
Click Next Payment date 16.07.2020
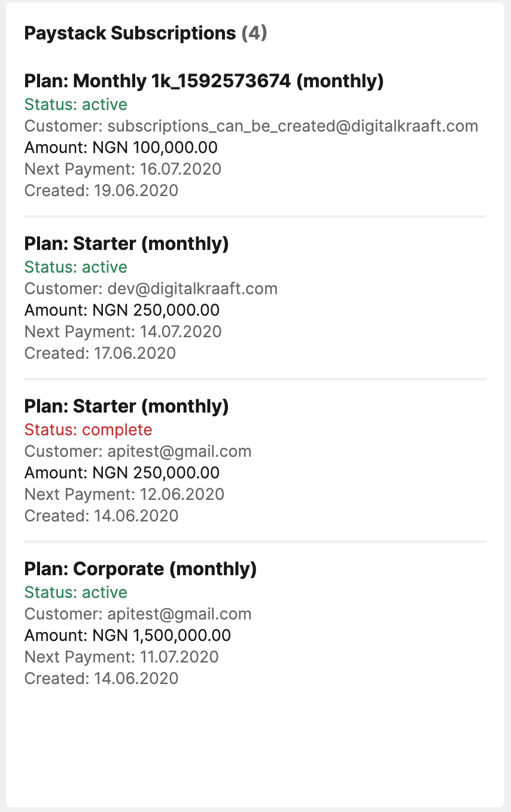click(123, 169)
